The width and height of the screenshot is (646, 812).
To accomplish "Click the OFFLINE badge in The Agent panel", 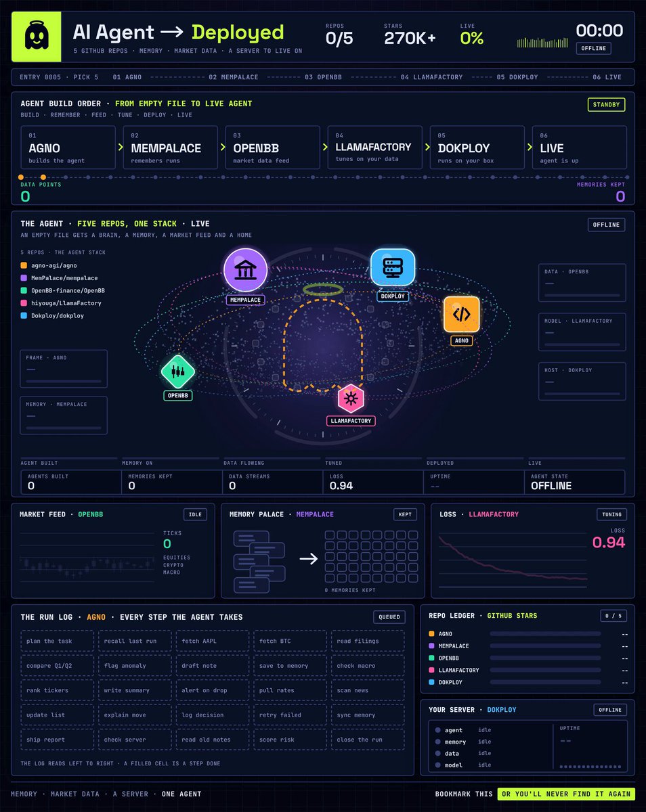I will 606,225.
